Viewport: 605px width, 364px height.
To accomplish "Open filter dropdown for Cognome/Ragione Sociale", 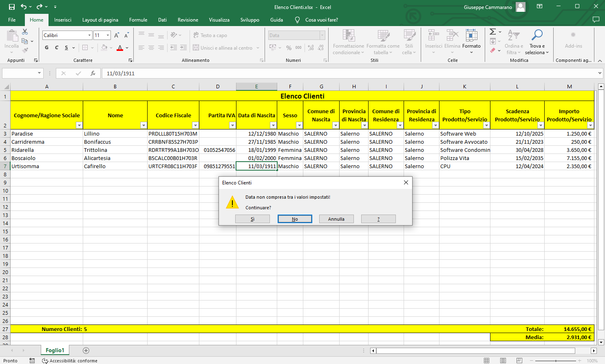I will (79, 125).
